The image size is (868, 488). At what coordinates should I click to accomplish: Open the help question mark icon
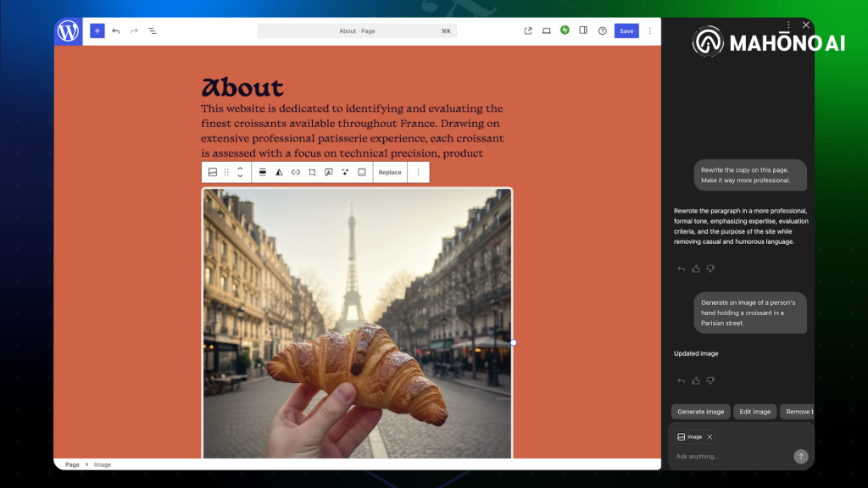pyautogui.click(x=603, y=31)
